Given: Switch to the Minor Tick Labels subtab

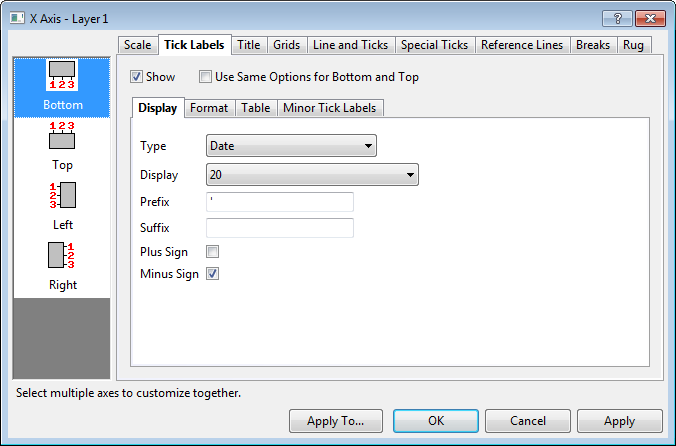Looking at the screenshot, I should (330, 108).
